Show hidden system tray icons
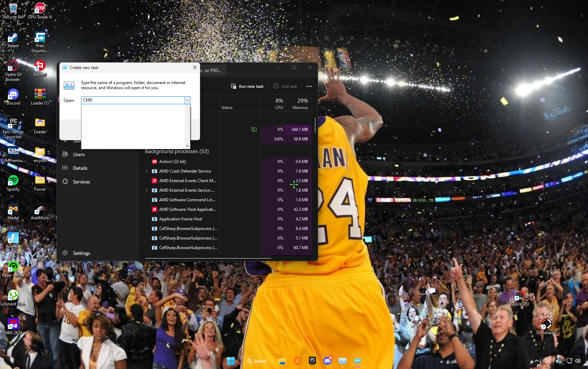The image size is (588, 369). (x=537, y=361)
